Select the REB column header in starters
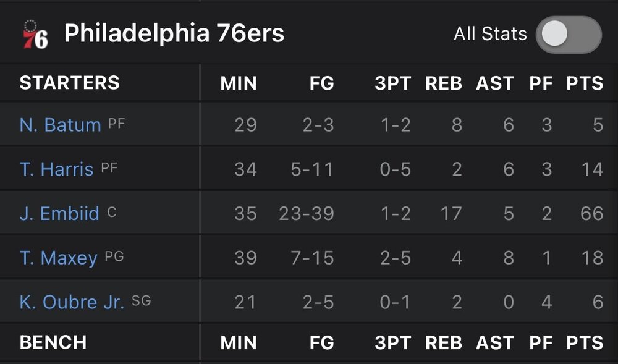This screenshot has width=618, height=364. pyautogui.click(x=444, y=83)
